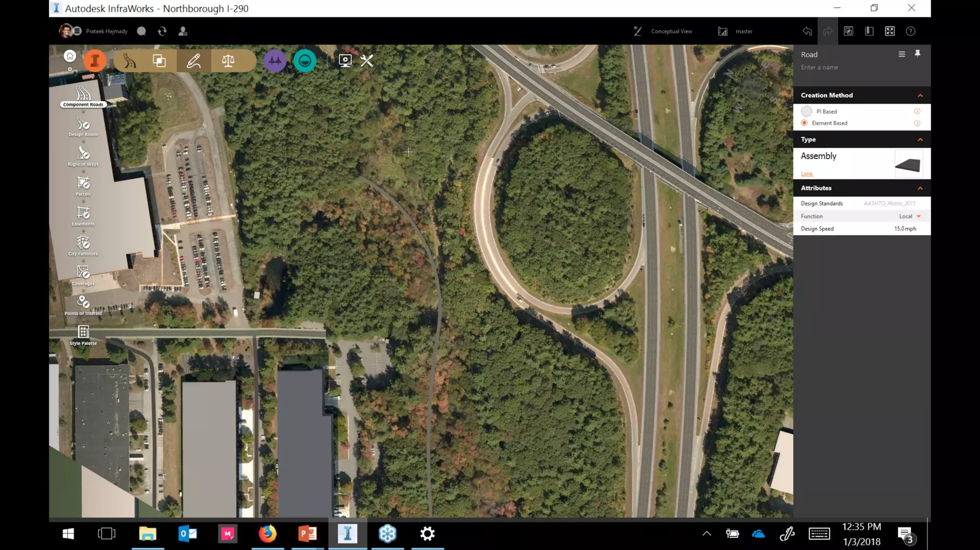Open the wrench settings and utilities icon
The height and width of the screenshot is (550, 980).
click(x=367, y=61)
